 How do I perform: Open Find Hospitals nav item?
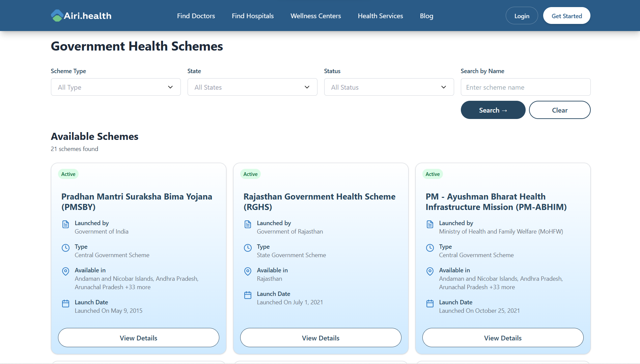coord(253,16)
